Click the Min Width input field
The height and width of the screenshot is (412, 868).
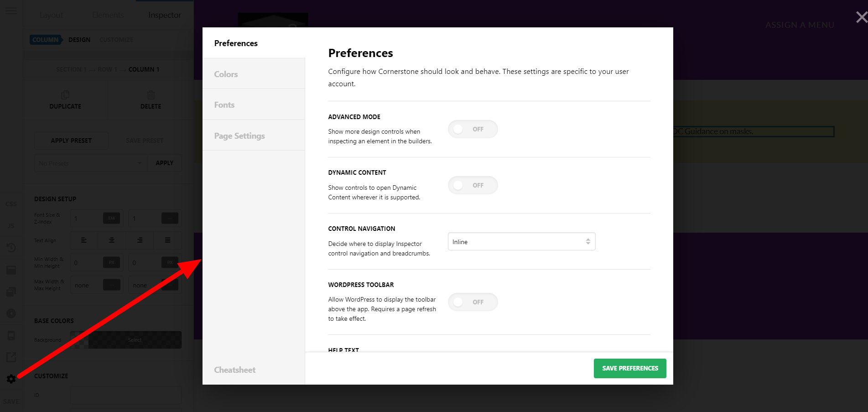click(x=87, y=262)
